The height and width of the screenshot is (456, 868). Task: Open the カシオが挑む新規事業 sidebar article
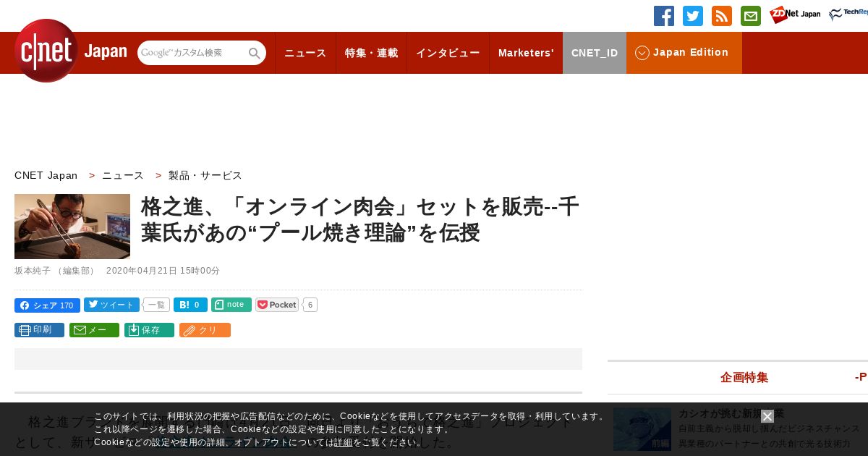click(x=731, y=414)
